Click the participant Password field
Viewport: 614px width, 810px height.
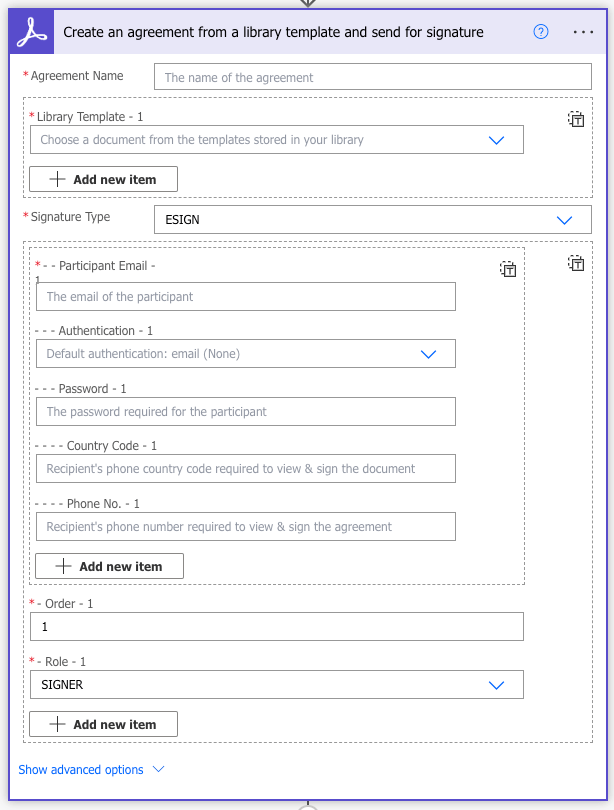point(245,412)
